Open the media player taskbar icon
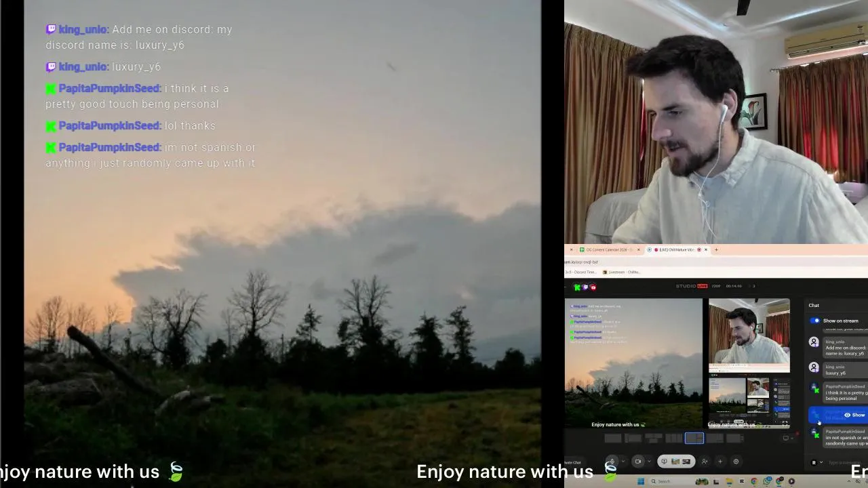This screenshot has width=868, height=488. 791,481
